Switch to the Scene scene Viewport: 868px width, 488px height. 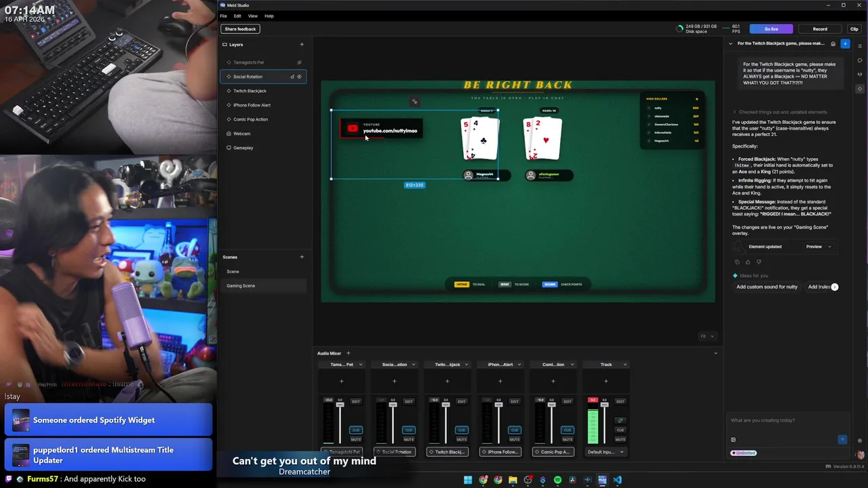pyautogui.click(x=263, y=271)
